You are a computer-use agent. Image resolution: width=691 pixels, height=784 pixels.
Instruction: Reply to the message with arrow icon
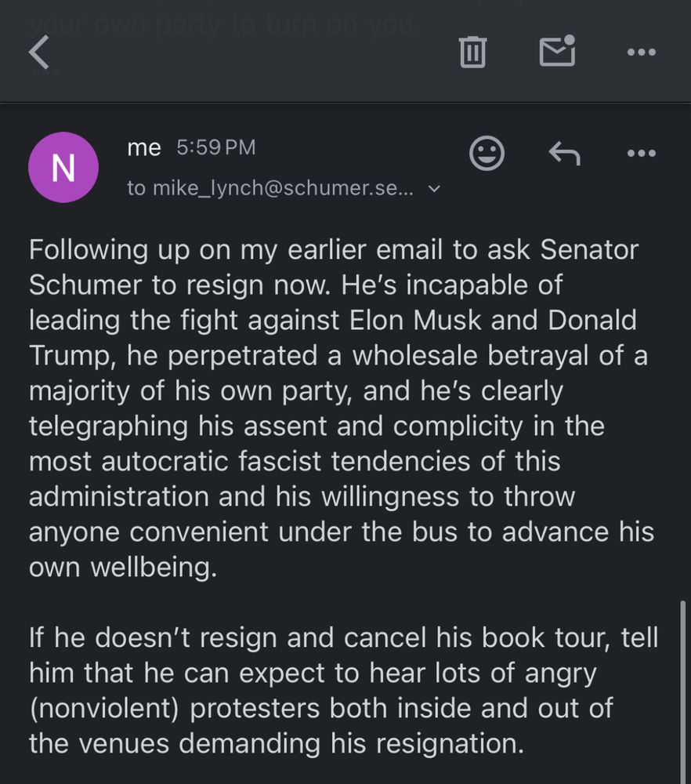tap(564, 153)
